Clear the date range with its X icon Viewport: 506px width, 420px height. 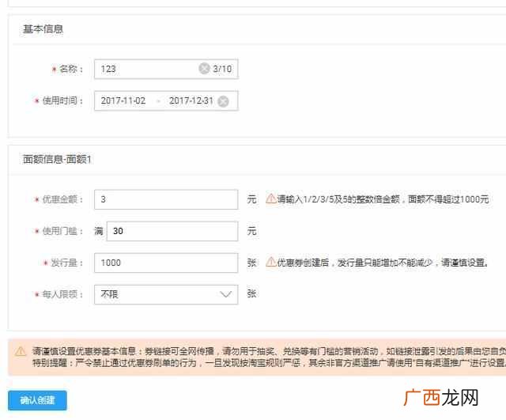coord(223,101)
